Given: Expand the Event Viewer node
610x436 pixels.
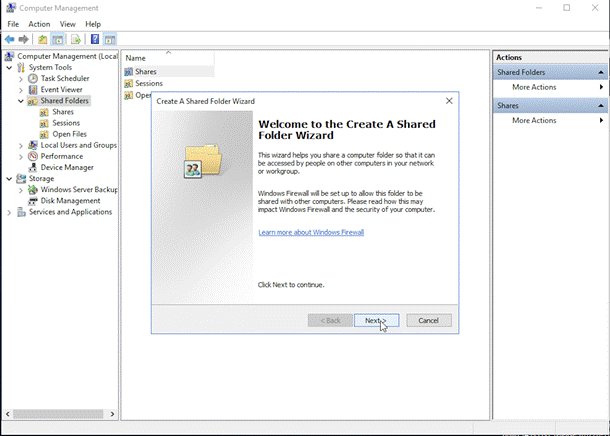Looking at the screenshot, I should coord(21,90).
